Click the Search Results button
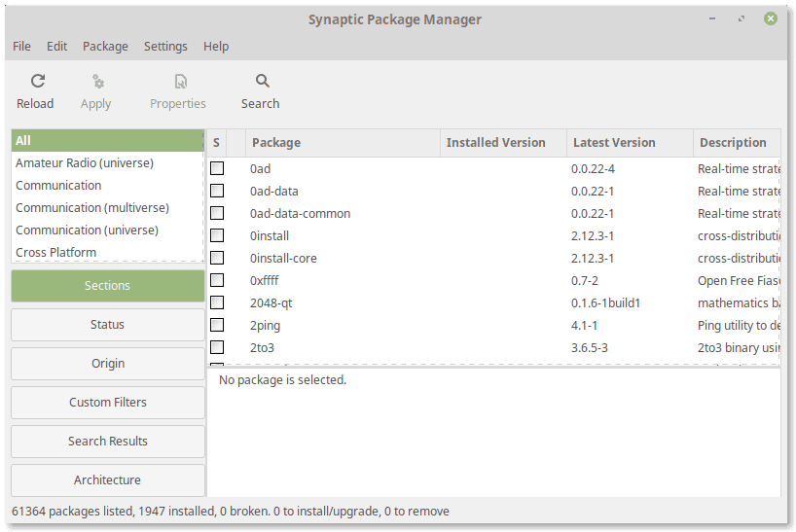This screenshot has width=796, height=532. point(108,442)
